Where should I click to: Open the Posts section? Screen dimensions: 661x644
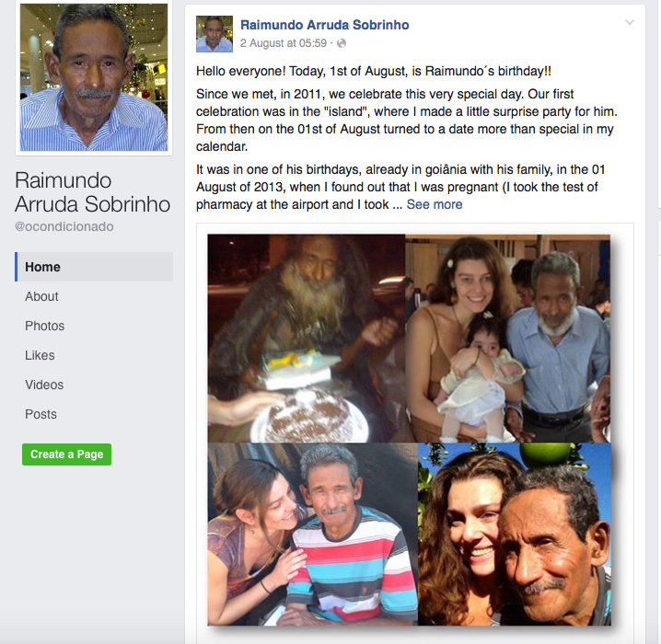coord(41,414)
